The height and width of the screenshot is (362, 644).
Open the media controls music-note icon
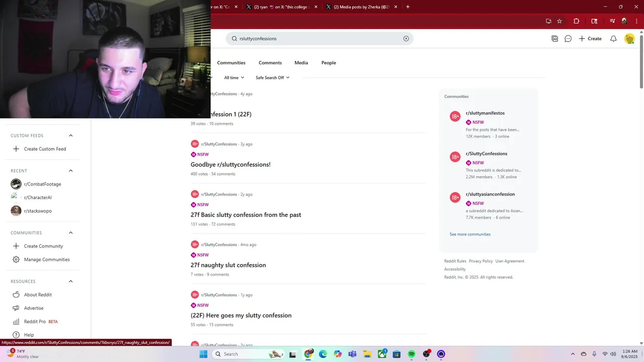point(612,21)
